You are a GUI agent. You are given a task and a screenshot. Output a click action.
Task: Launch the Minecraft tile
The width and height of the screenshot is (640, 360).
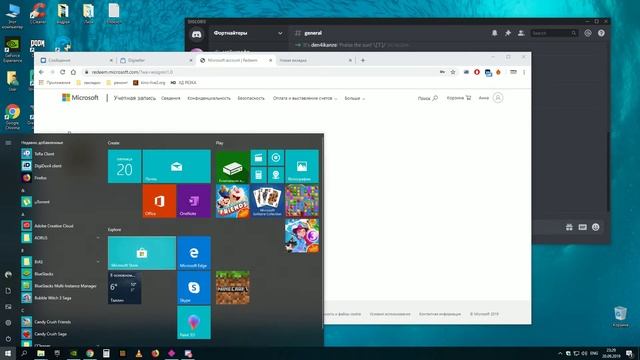233,288
